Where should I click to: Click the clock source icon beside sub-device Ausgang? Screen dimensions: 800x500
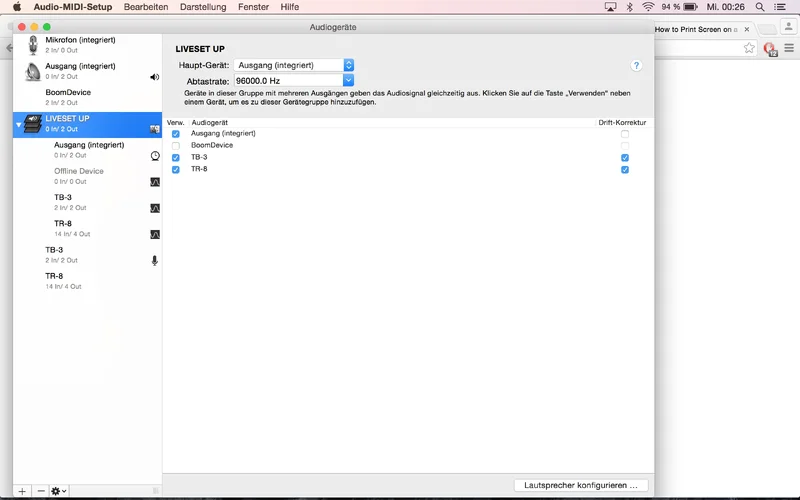point(155,156)
